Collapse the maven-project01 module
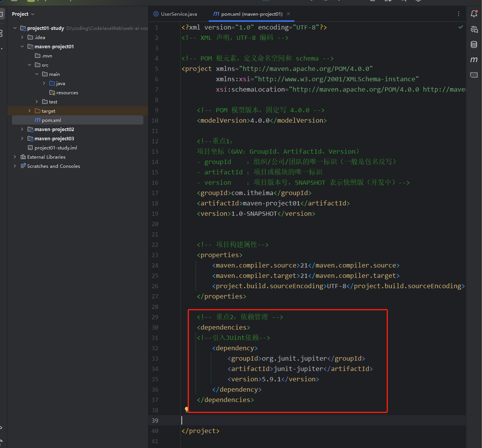Screen dimensions: 482x448 point(22,46)
